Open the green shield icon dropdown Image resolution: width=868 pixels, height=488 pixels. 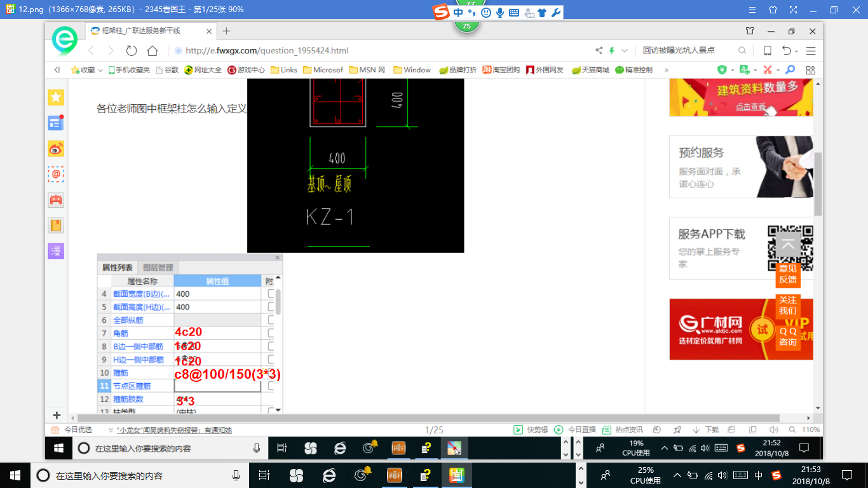pyautogui.click(x=733, y=70)
